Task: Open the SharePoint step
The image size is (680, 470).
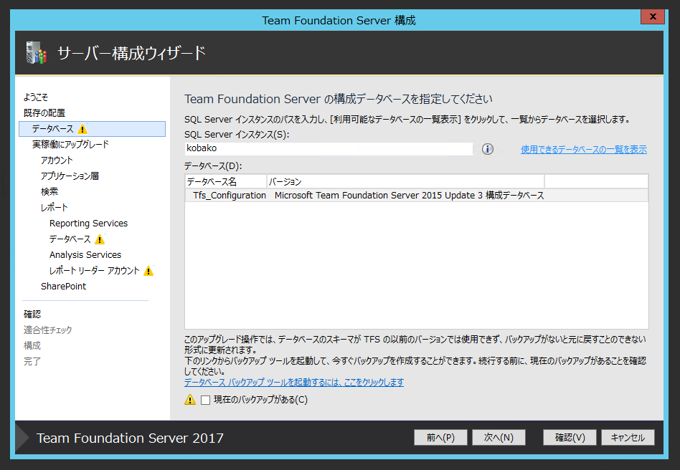Action: pos(63,287)
